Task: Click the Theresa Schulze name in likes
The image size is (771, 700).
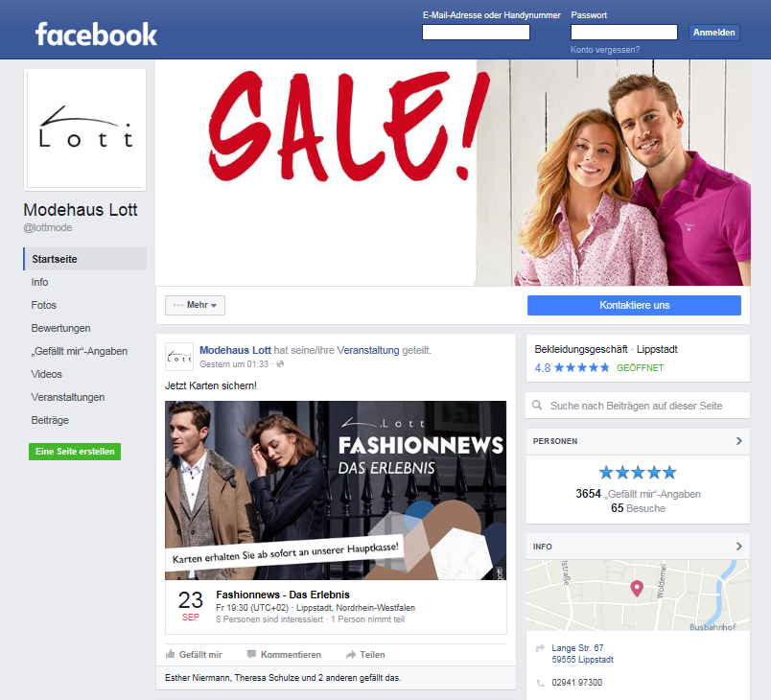Action: click(269, 678)
